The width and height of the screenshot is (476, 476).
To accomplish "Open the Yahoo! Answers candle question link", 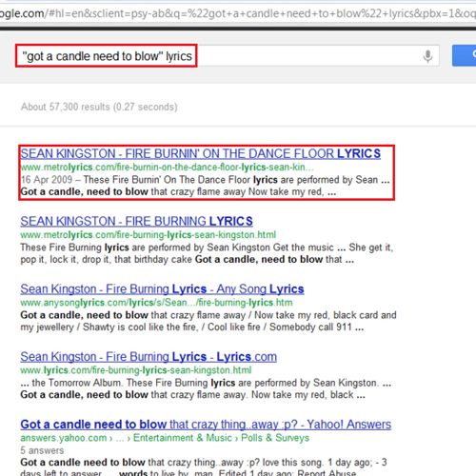I will (x=206, y=425).
